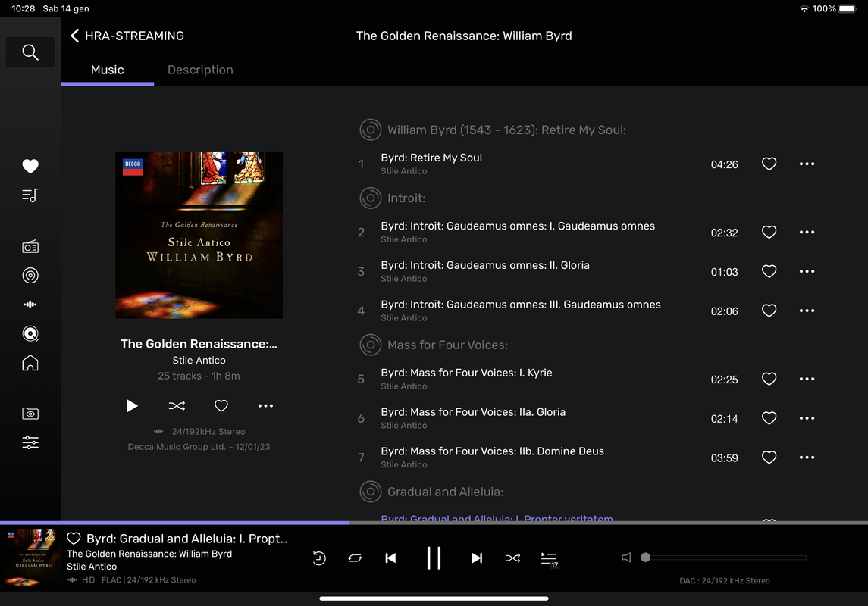Click work icon beside Retire My Soul heading
868x606 pixels.
pos(371,130)
